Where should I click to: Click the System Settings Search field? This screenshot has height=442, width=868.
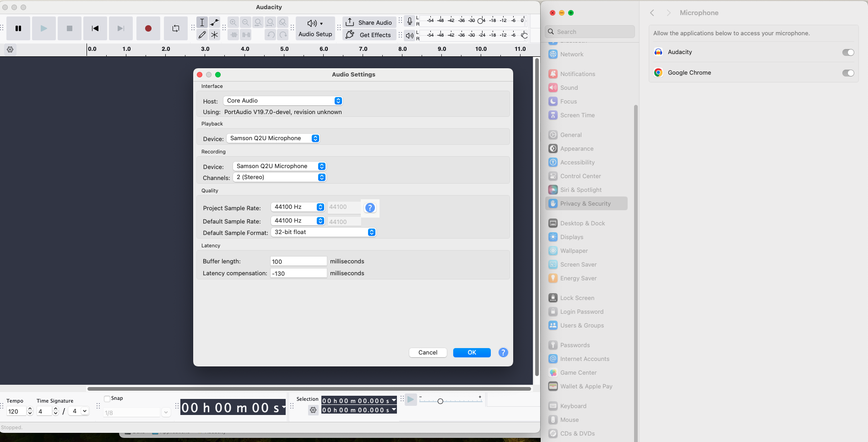click(590, 32)
